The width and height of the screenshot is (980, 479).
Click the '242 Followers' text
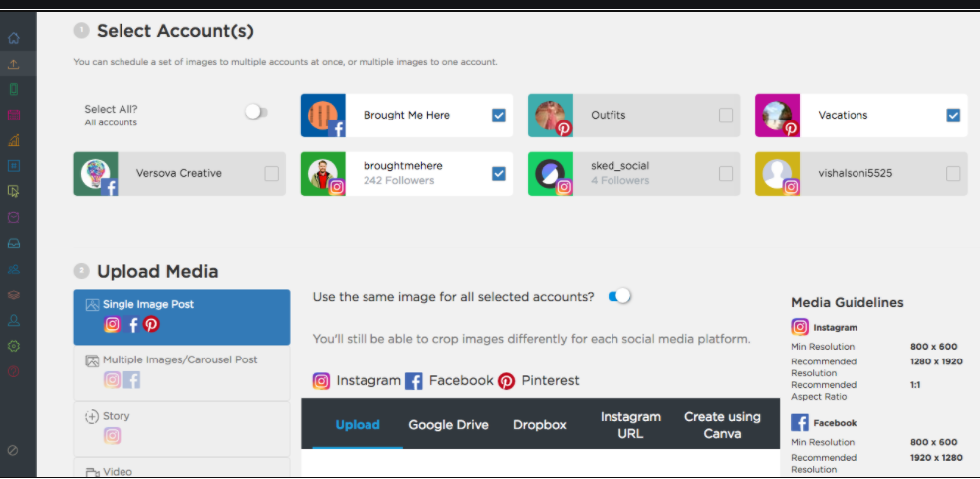click(x=398, y=180)
